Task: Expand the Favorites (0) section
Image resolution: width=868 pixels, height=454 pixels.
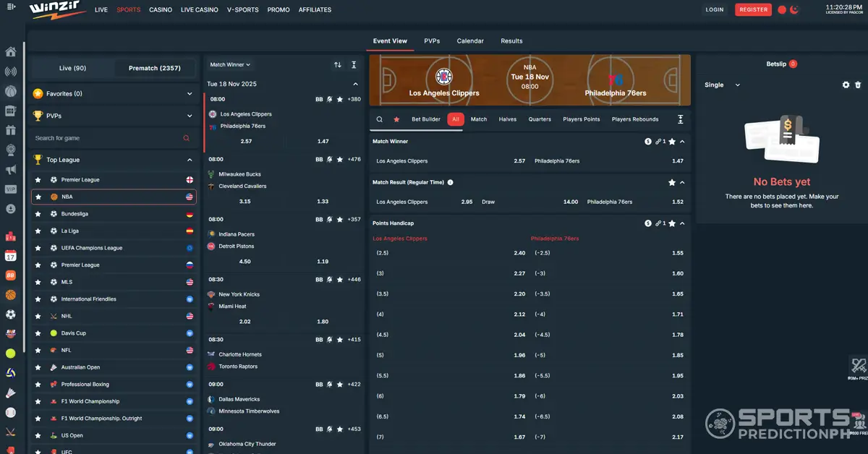Action: point(114,94)
